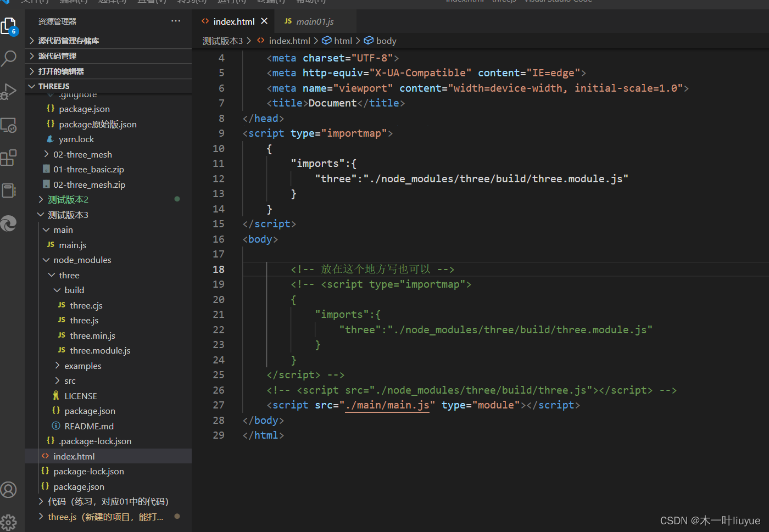Open the 02-three_mesh.zip file

(108, 184)
